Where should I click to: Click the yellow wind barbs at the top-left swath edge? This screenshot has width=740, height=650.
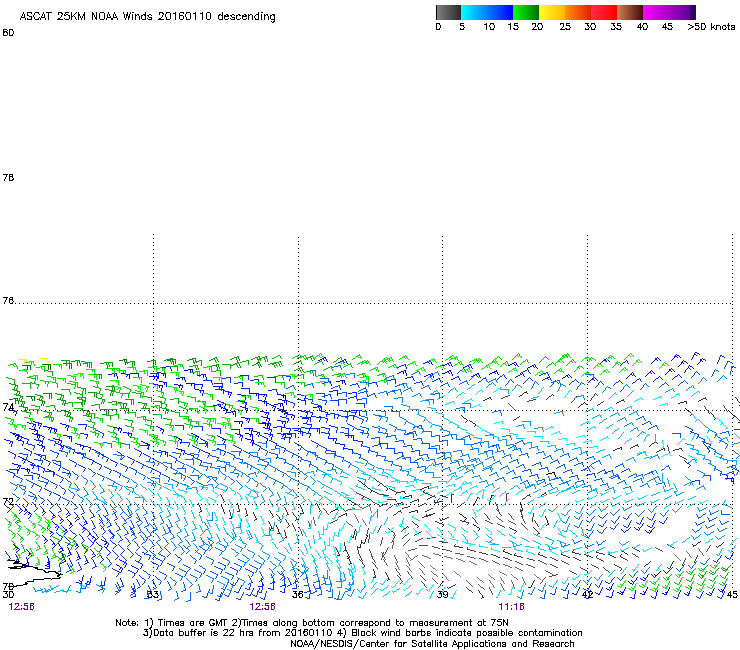click(x=33, y=361)
